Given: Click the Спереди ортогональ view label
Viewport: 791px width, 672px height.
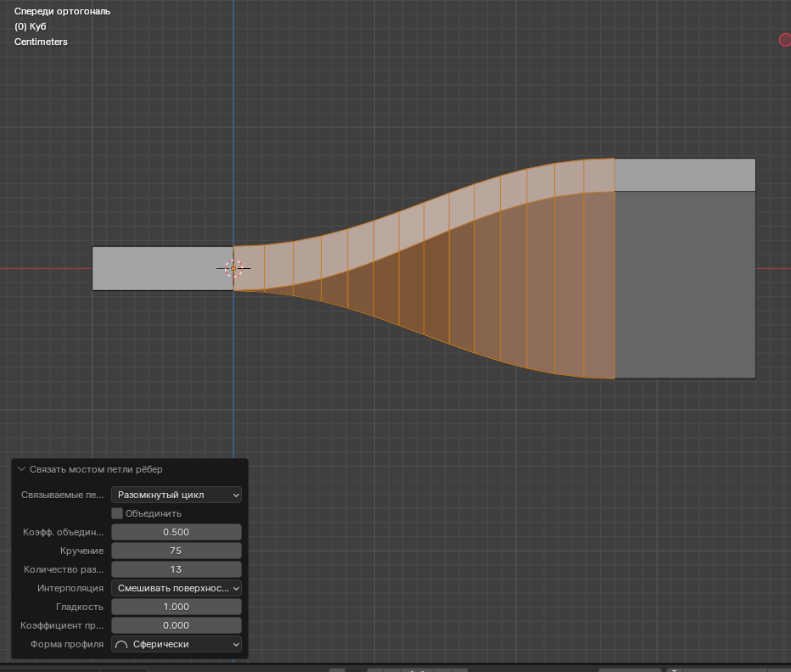Looking at the screenshot, I should coord(62,12).
